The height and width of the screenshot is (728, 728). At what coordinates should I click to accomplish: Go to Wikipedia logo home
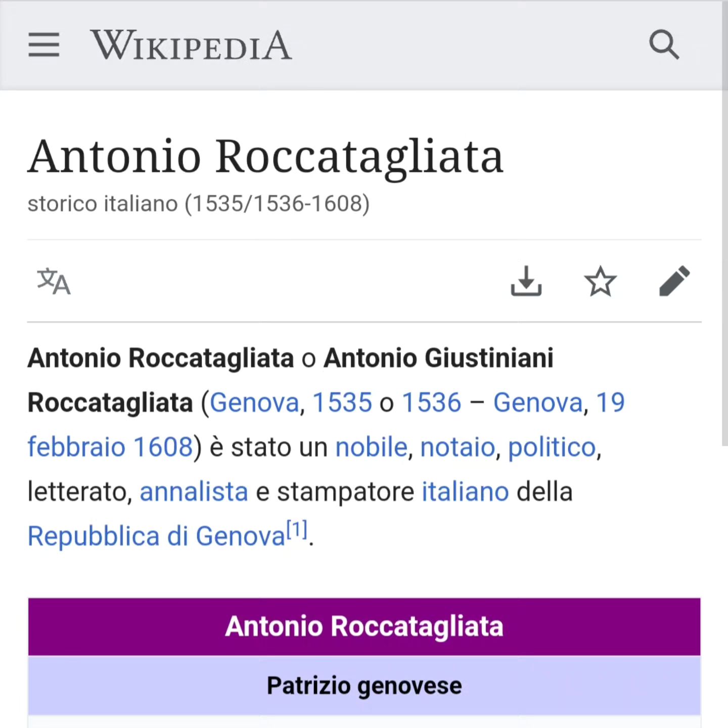[x=191, y=45]
